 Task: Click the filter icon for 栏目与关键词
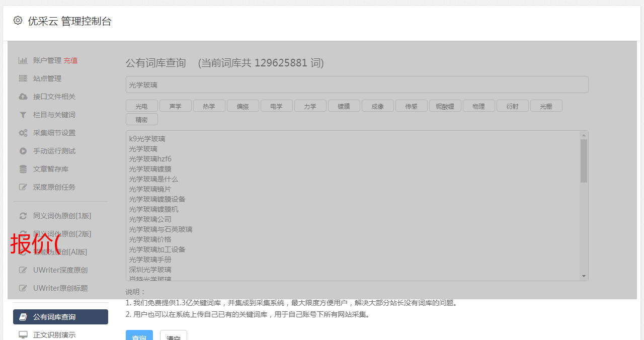coord(23,115)
